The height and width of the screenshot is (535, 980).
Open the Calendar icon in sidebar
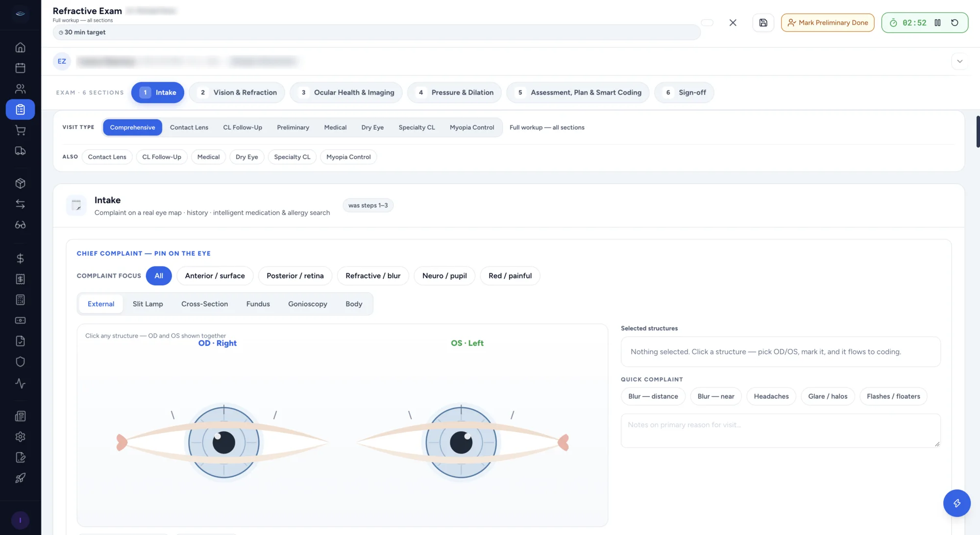[x=20, y=68]
